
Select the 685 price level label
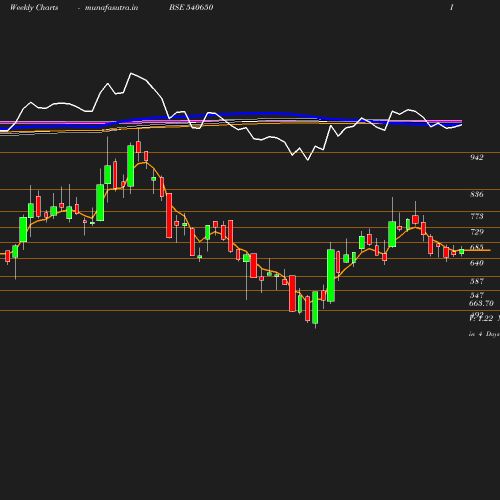[477, 247]
